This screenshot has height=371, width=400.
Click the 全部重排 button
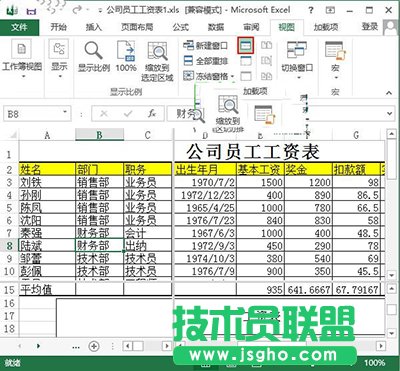point(205,61)
